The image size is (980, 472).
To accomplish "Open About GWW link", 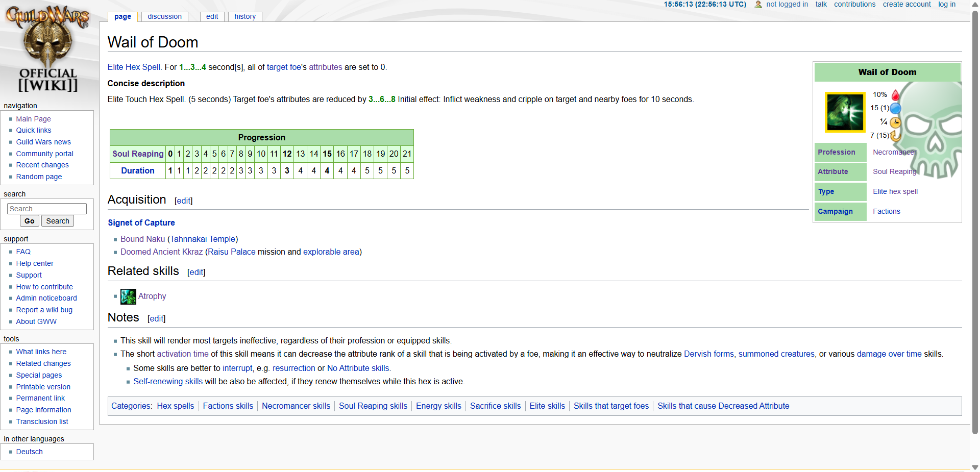I will [x=36, y=321].
